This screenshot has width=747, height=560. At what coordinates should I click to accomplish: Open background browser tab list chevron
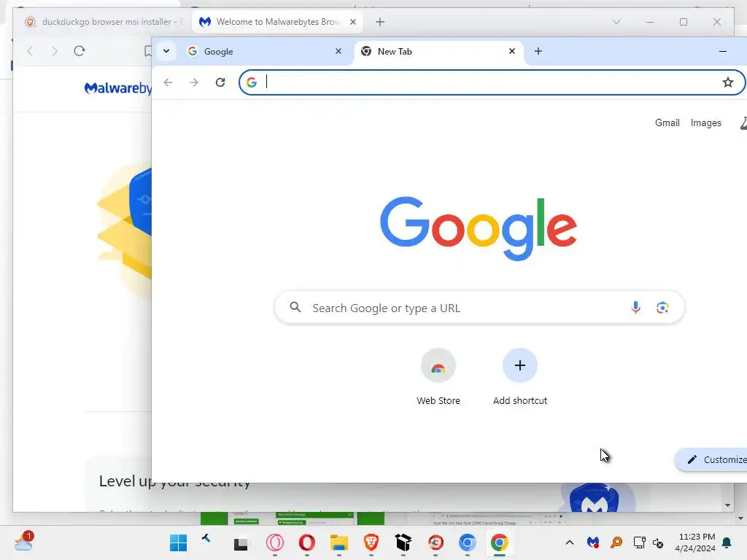pos(616,22)
